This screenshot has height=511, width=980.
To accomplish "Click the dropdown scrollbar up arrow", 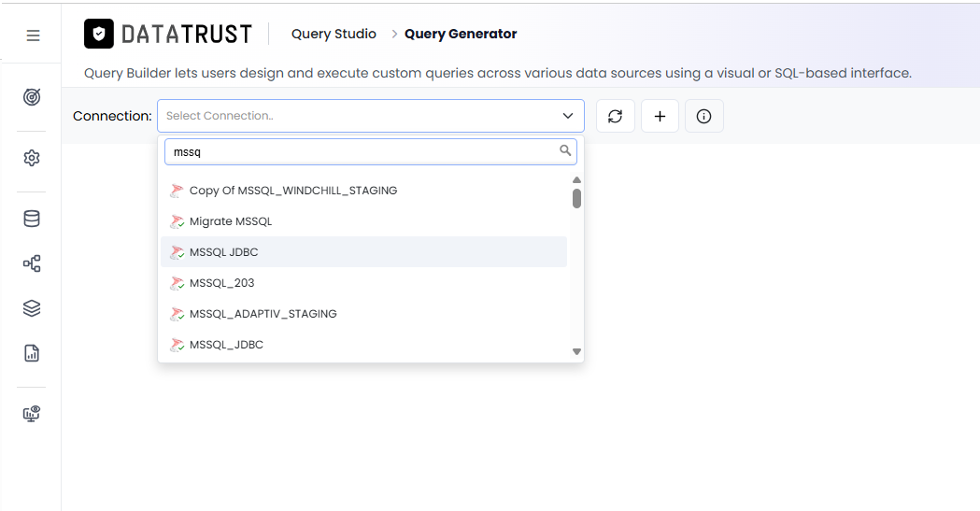I will click(x=576, y=180).
